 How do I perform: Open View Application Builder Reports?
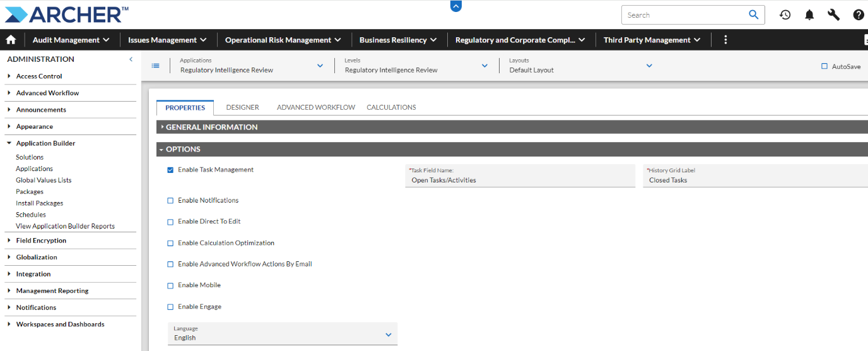click(x=65, y=226)
